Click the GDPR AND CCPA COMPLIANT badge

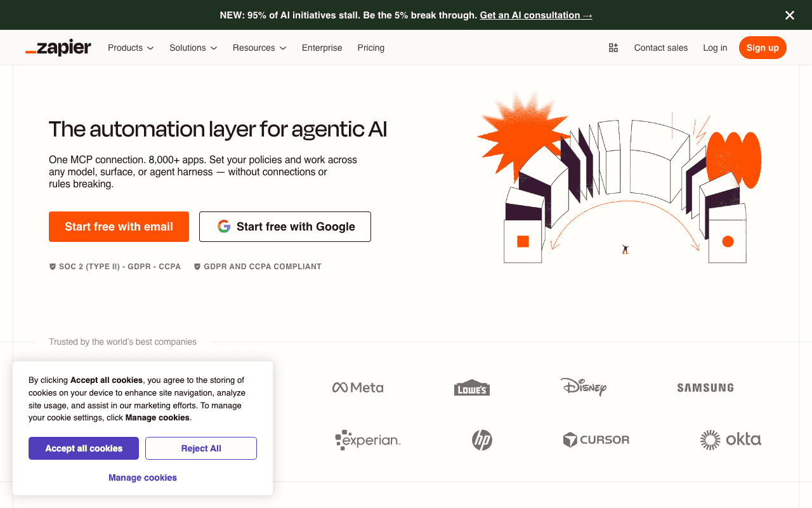[258, 267]
